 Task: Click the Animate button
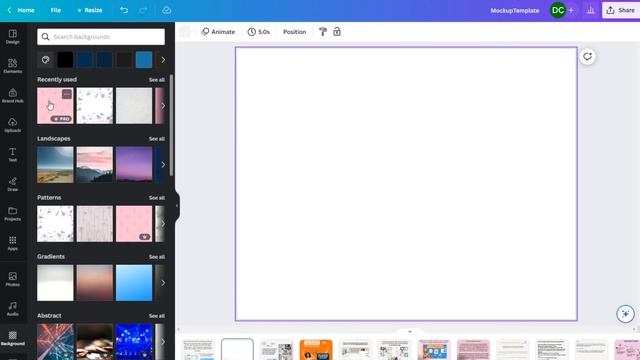point(218,32)
